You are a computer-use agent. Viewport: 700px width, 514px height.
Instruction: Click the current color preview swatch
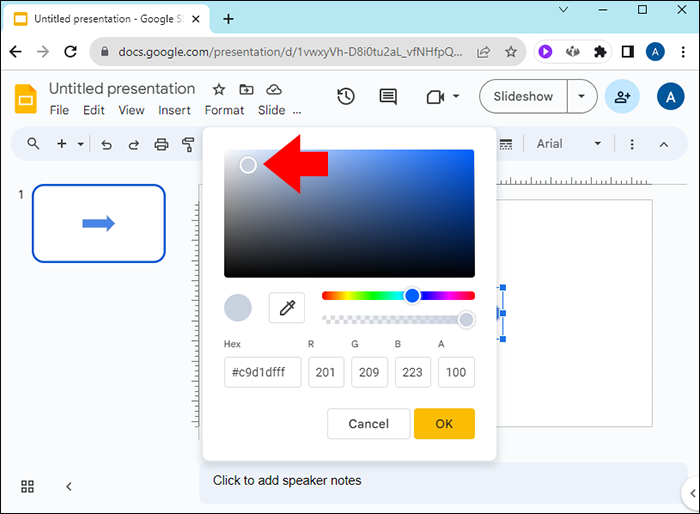pyautogui.click(x=238, y=308)
